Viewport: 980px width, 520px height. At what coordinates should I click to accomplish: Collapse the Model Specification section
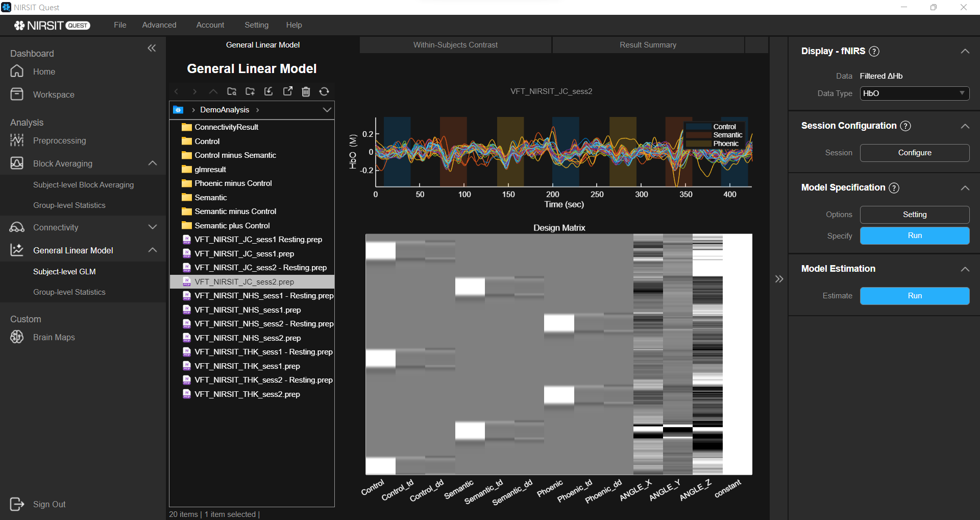point(965,187)
